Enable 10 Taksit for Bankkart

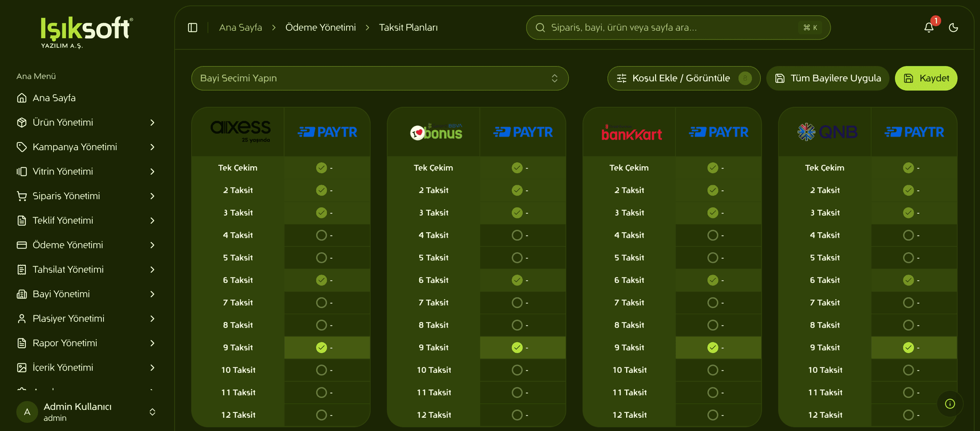click(x=713, y=370)
